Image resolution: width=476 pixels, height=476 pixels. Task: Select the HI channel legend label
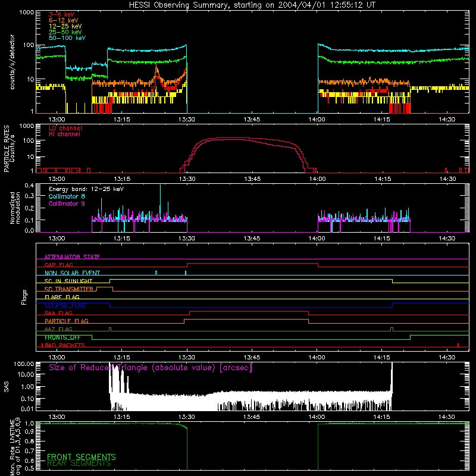coord(64,134)
